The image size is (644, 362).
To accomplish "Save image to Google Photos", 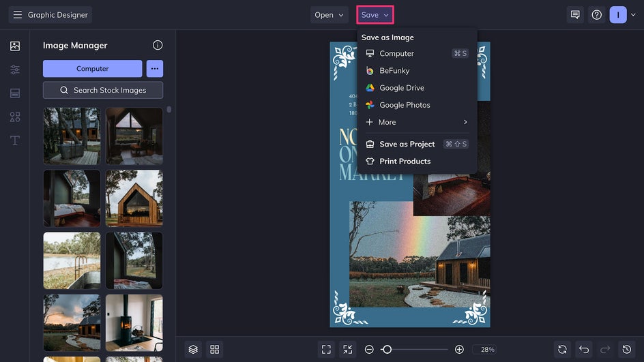I will pyautogui.click(x=417, y=105).
